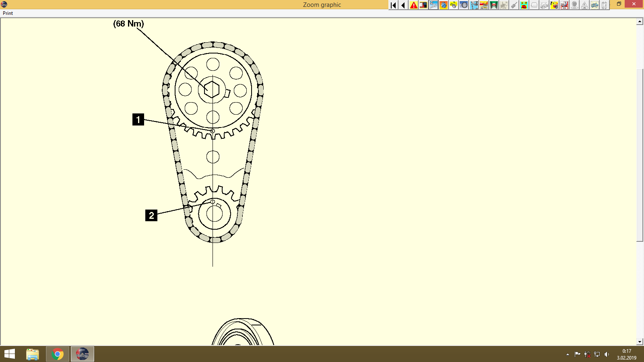Expand hidden icons in the system tray

coord(567,354)
